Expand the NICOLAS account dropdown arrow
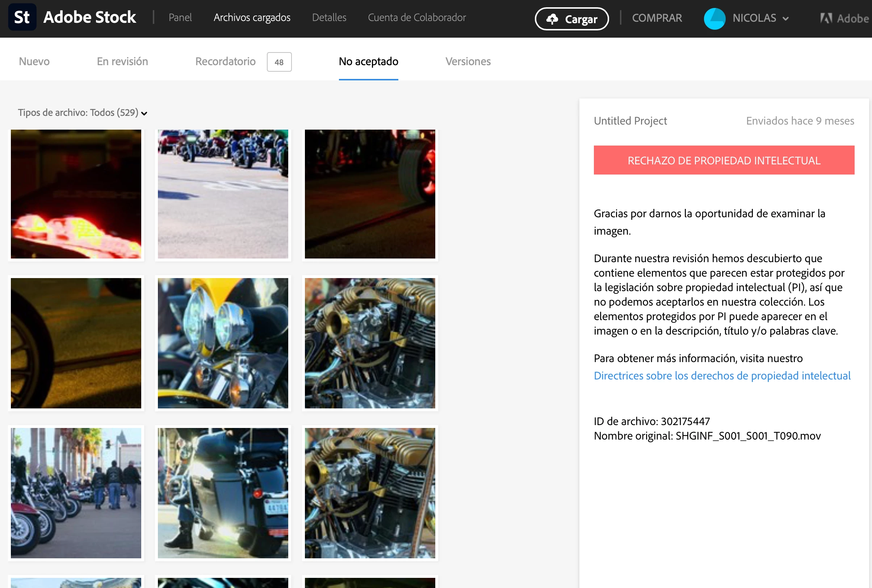872x588 pixels. tap(786, 19)
